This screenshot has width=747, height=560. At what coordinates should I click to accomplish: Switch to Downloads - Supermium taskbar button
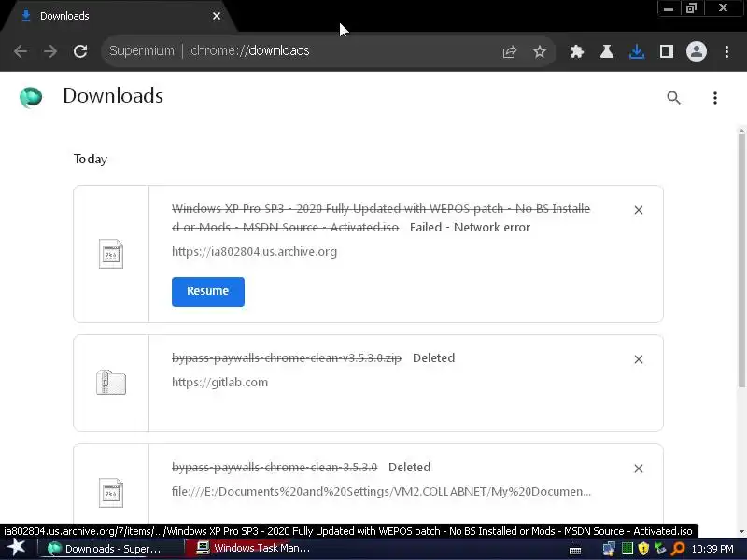(110, 549)
